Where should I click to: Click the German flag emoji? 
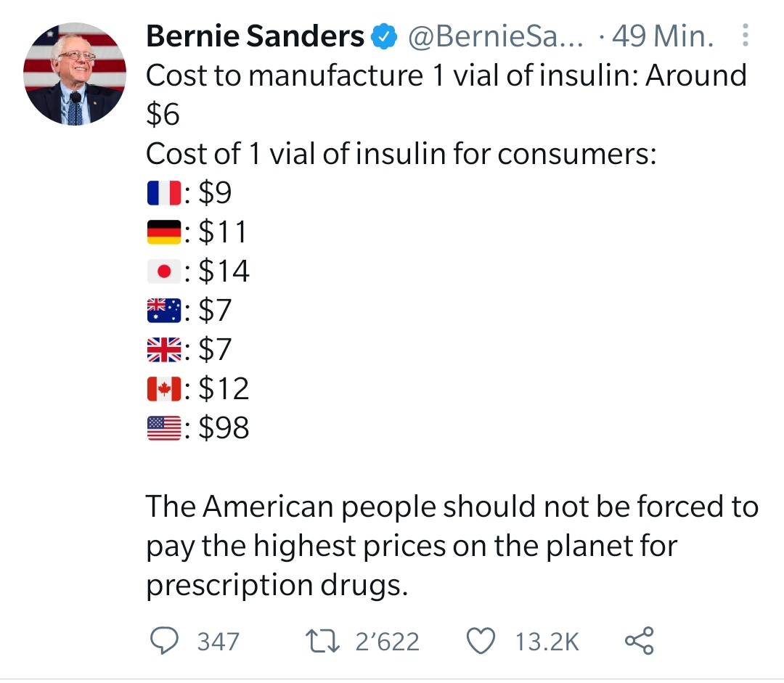click(163, 232)
